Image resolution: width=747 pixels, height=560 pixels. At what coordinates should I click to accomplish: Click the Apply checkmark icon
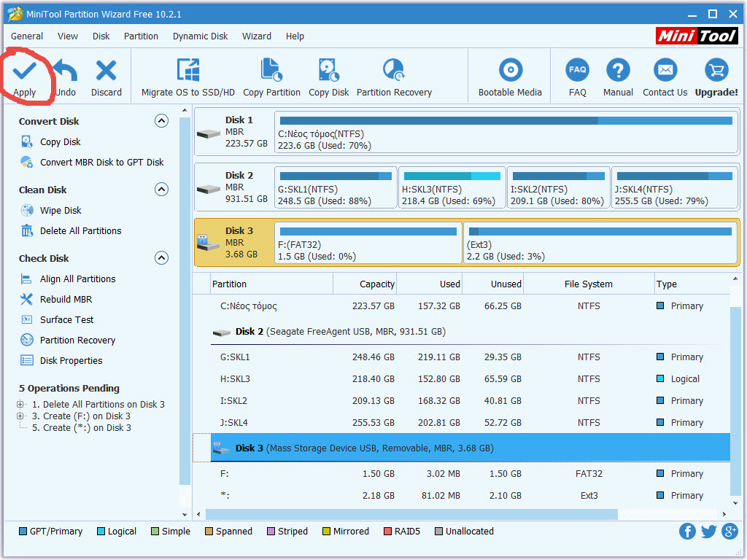[25, 71]
